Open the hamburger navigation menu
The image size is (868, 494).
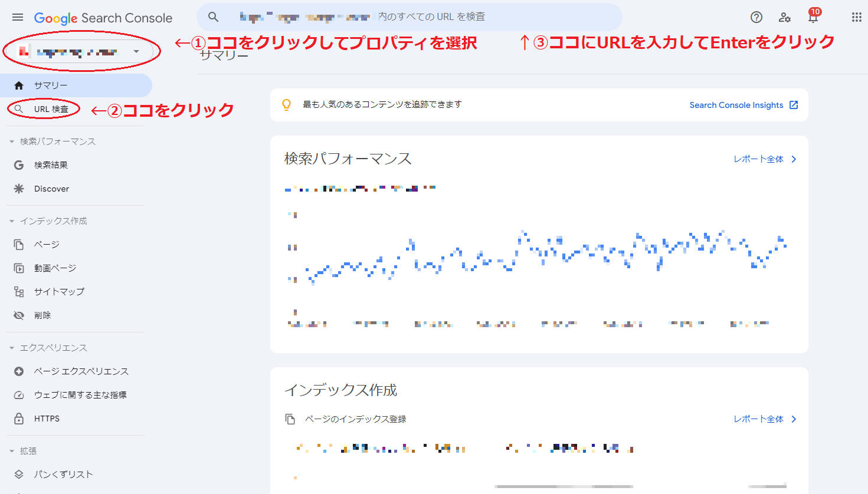(x=18, y=17)
